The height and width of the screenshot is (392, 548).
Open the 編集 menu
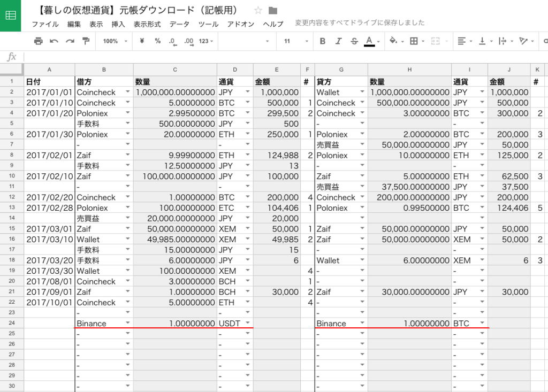74,24
